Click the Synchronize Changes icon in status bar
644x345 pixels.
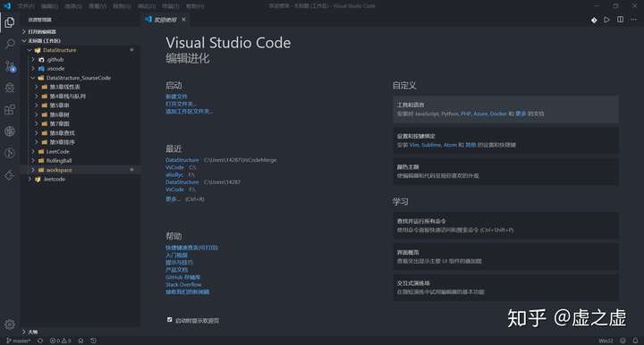[40, 341]
